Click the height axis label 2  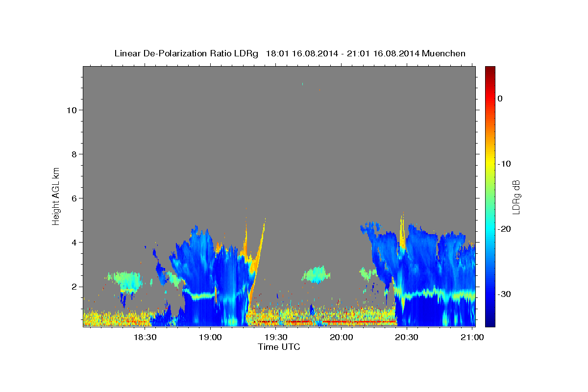[73, 286]
